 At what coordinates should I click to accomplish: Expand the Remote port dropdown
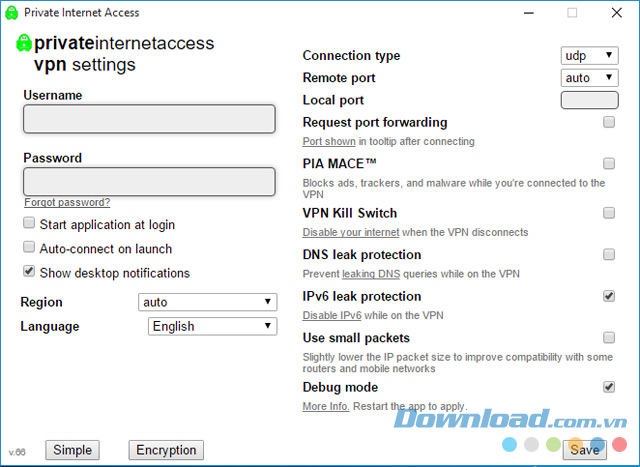pos(589,78)
